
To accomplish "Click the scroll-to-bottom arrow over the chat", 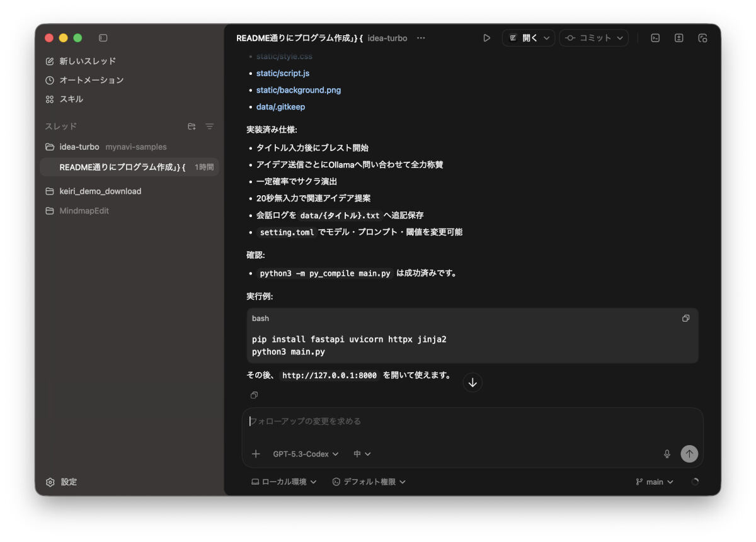I will pyautogui.click(x=472, y=382).
